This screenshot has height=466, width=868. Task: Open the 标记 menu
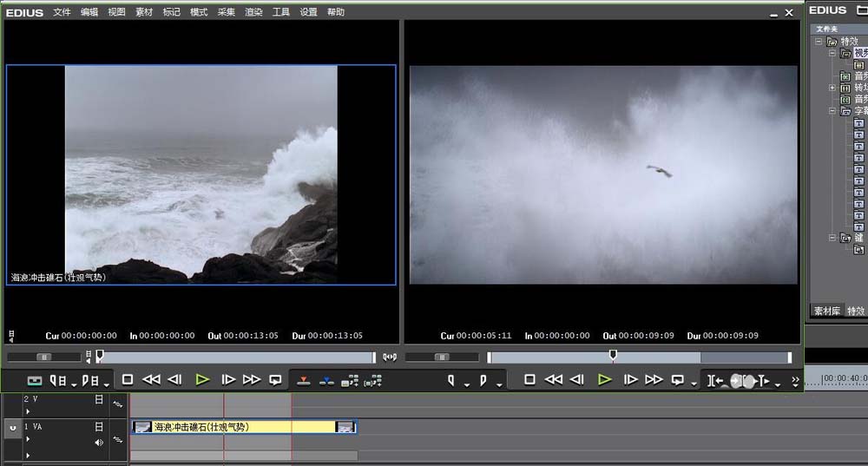[171, 12]
